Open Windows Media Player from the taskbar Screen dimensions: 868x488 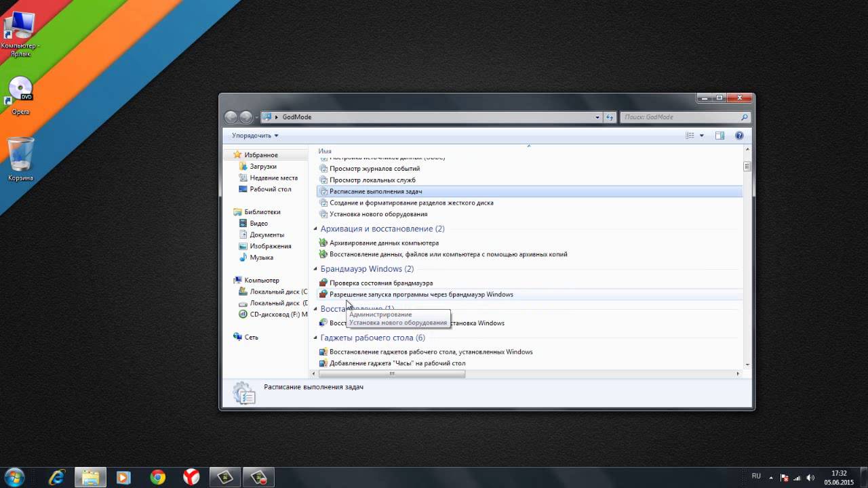[x=123, y=477]
